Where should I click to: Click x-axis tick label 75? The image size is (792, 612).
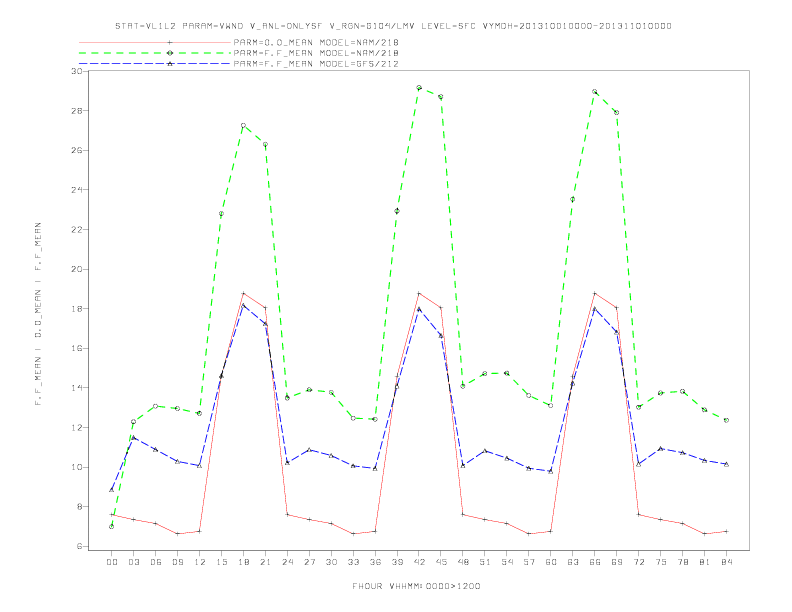pos(661,562)
